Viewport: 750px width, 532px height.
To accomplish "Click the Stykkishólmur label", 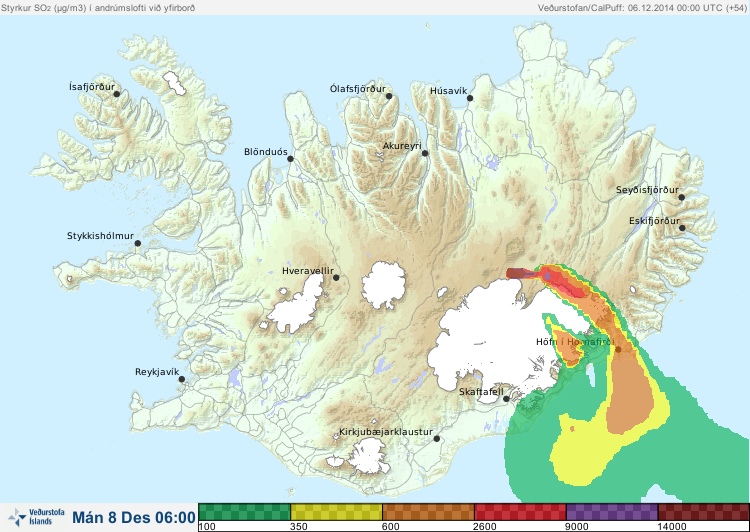I will (100, 236).
